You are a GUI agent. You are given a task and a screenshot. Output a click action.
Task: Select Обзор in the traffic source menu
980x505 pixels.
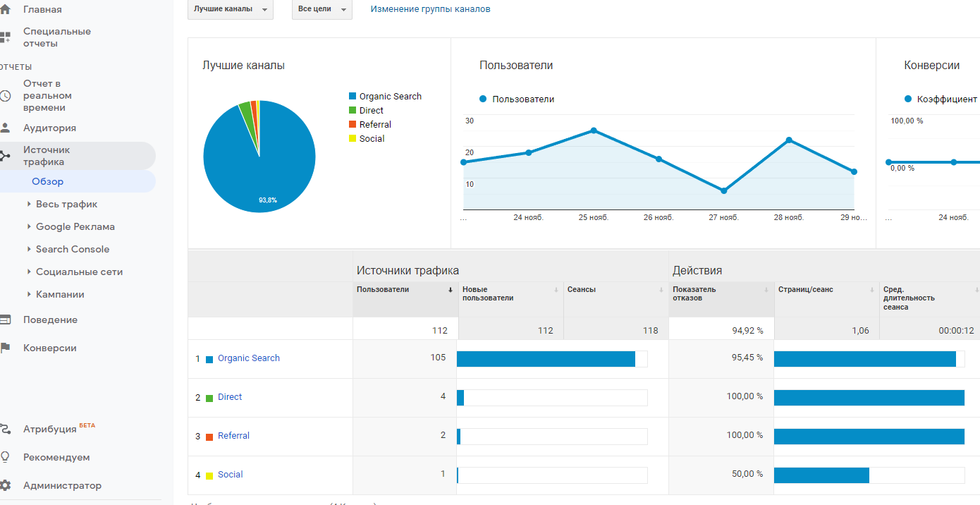[x=47, y=181]
